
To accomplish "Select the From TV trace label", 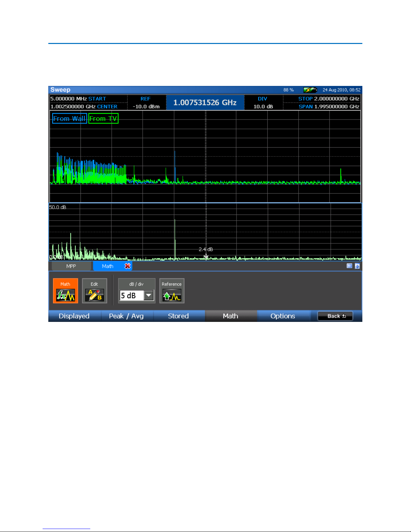I will click(x=103, y=118).
